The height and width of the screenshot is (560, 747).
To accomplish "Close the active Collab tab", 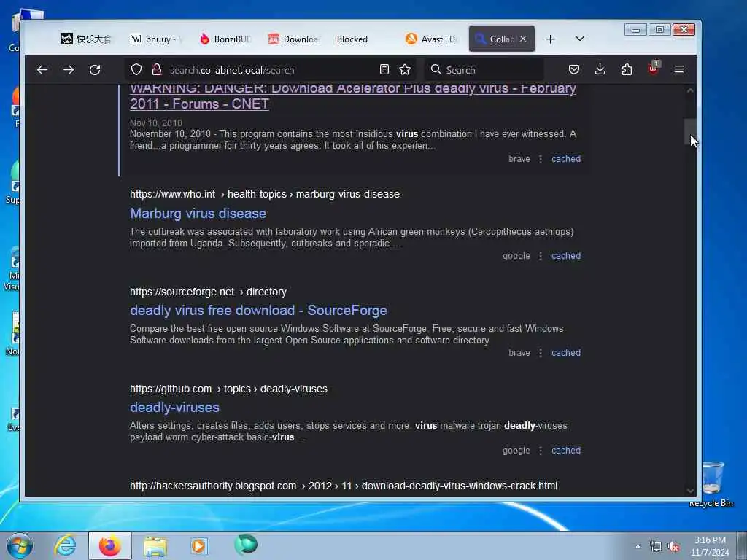I will [x=523, y=39].
